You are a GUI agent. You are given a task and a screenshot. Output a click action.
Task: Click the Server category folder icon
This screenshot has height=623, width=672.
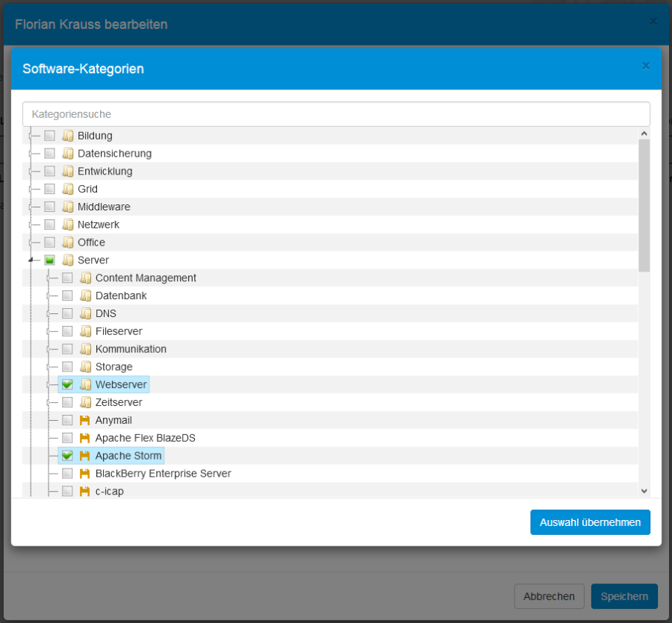pos(67,260)
